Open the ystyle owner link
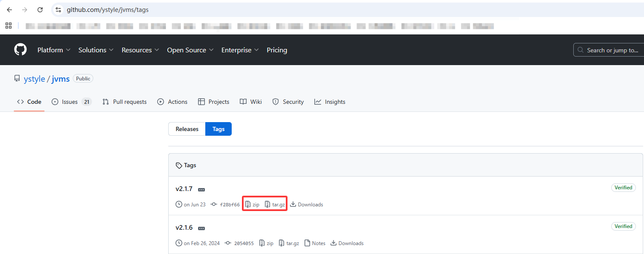Screen dimensions: 644x254 pyautogui.click(x=34, y=79)
